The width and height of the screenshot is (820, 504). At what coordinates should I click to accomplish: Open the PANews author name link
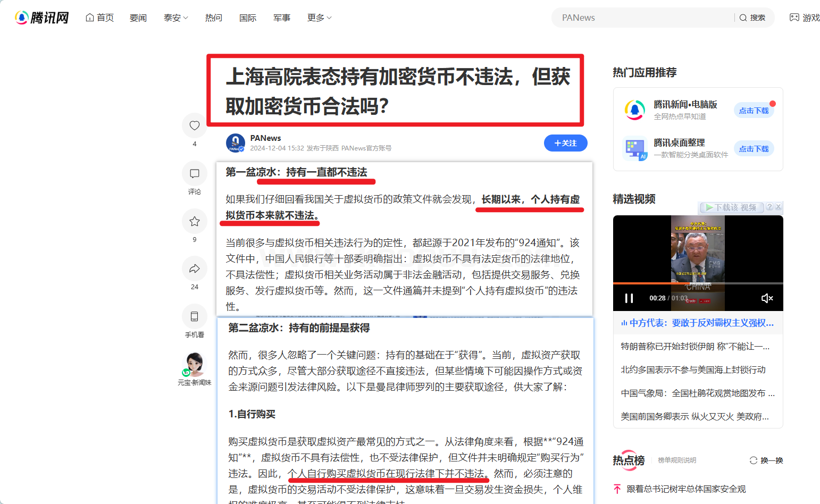(265, 138)
